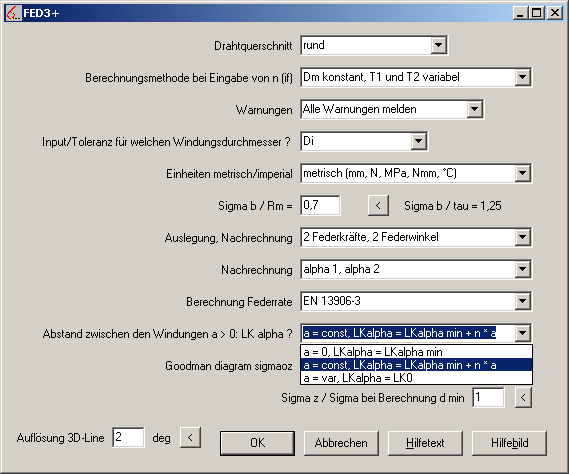
Task: Select 'a = const, LKalpha = LKalpha min + n * a' entry
Action: click(x=417, y=365)
